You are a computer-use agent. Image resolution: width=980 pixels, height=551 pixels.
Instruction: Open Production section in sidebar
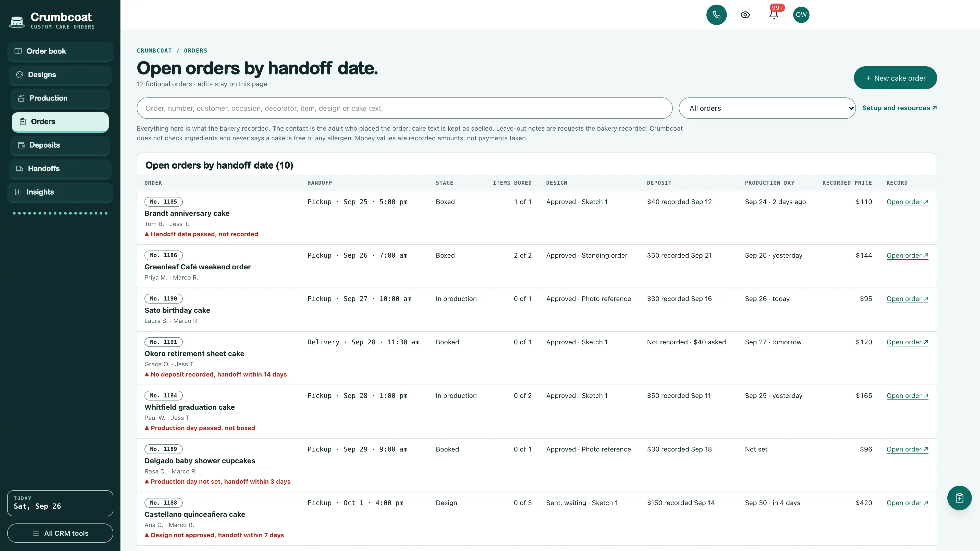(60, 98)
